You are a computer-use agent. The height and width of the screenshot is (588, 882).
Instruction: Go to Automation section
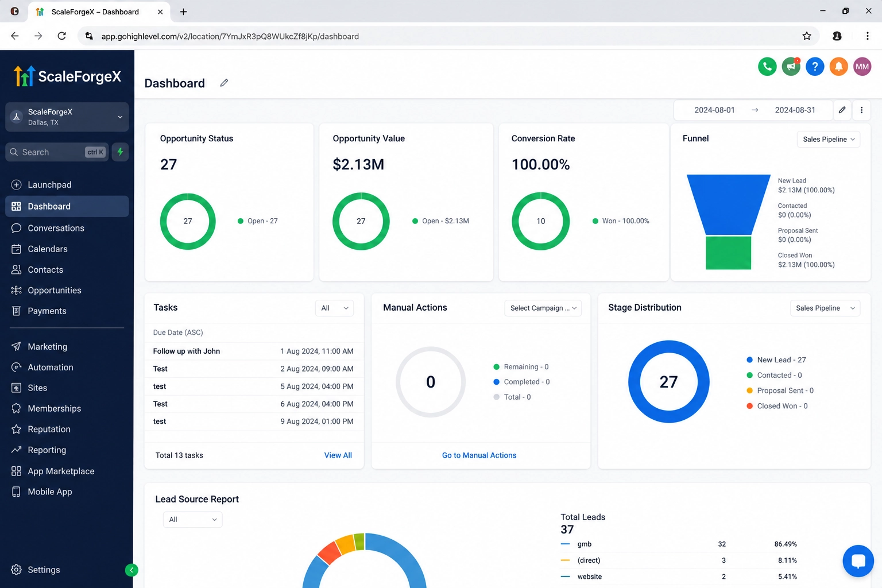click(x=67, y=367)
